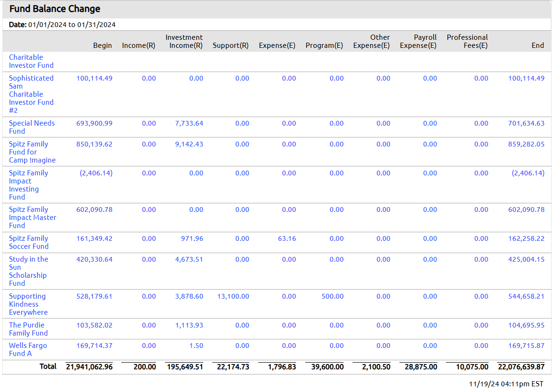Click the expense value 63.16
This screenshot has width=553, height=392.
point(287,238)
